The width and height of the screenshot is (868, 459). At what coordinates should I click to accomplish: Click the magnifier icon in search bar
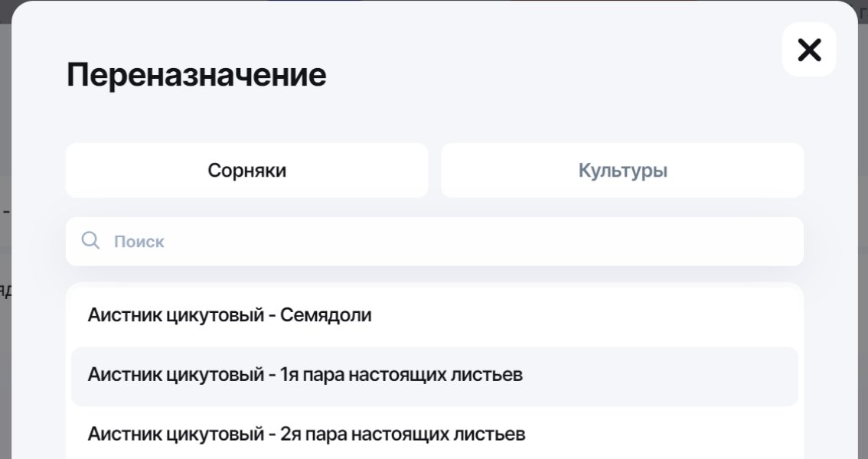tap(90, 241)
